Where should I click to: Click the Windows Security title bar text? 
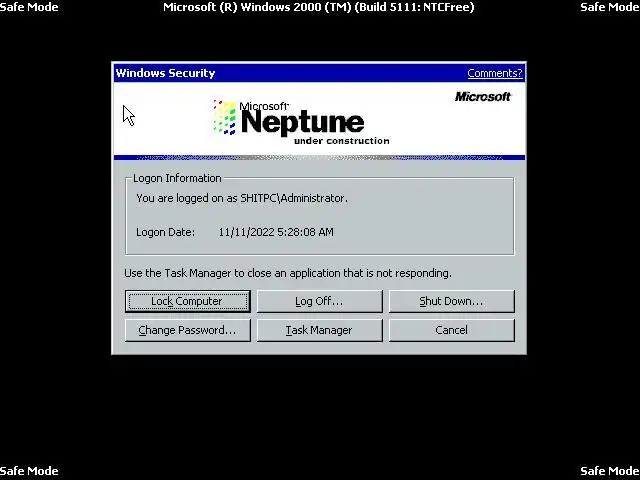coord(165,73)
